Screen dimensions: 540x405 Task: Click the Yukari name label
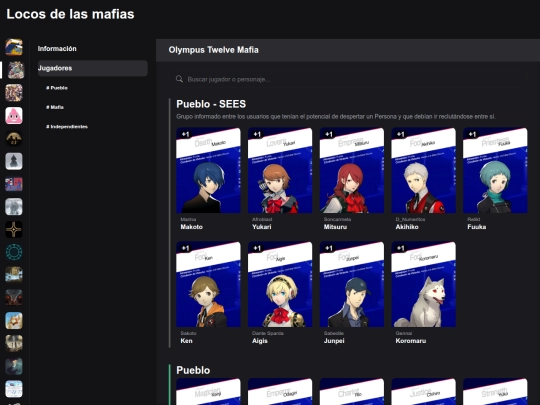coord(262,227)
